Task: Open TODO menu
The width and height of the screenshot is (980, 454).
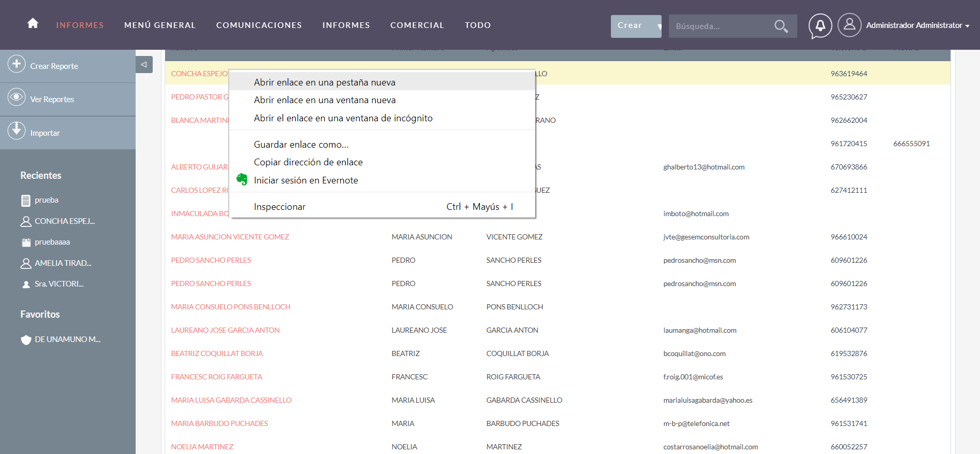Action: point(478,25)
